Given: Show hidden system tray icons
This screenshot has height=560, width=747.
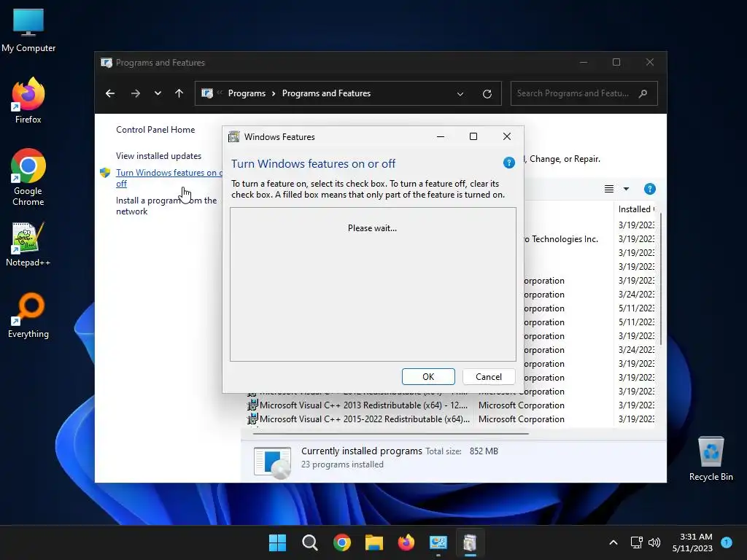Looking at the screenshot, I should pyautogui.click(x=614, y=542).
